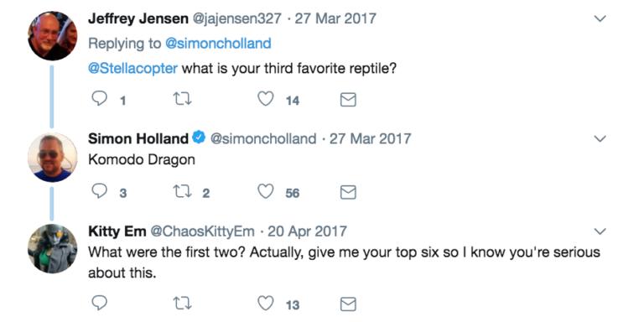Expand options chevron on Jeffrey Jensen's tweet
This screenshot has height=322, width=644.
(600, 19)
